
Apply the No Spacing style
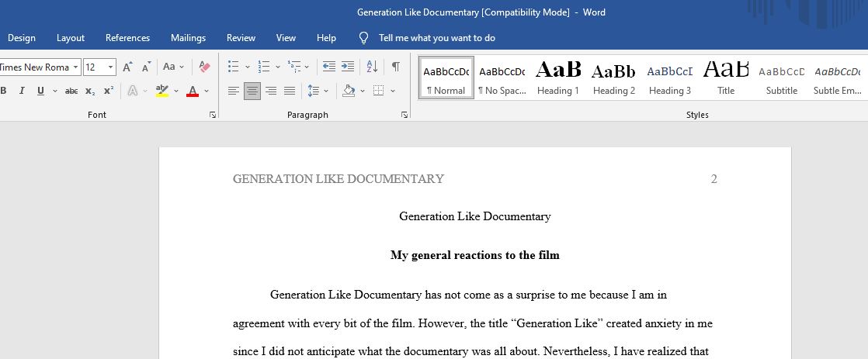click(502, 78)
